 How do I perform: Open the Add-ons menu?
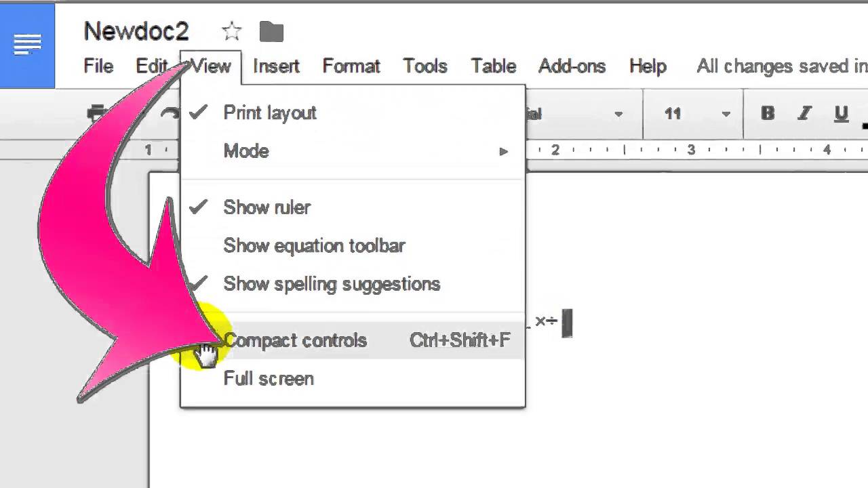pyautogui.click(x=572, y=66)
